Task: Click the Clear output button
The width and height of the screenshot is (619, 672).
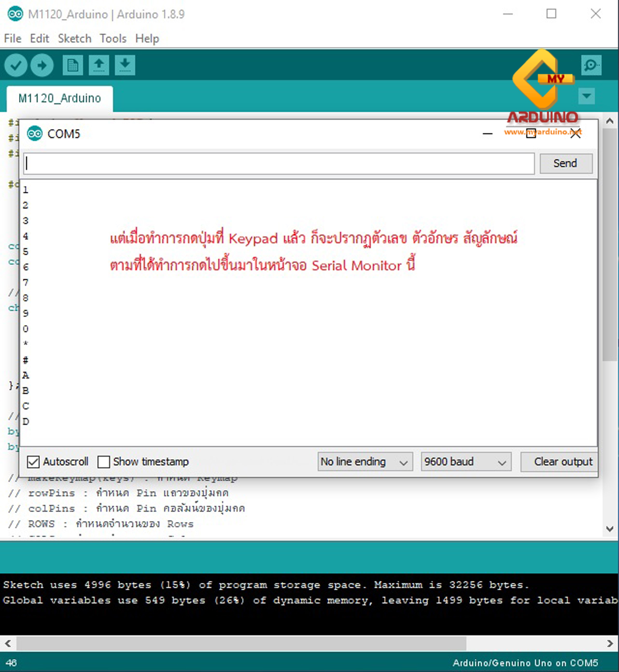Action: coord(562,462)
